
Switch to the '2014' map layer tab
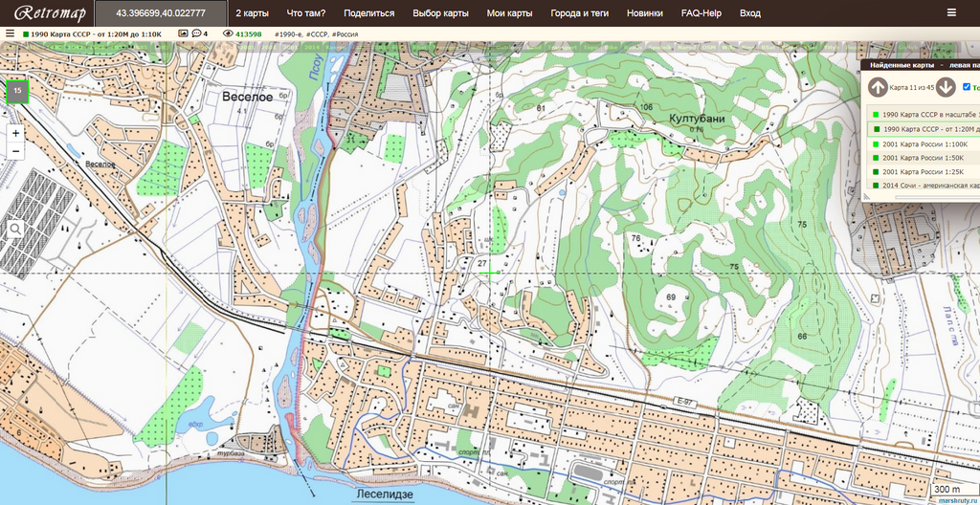tap(311, 47)
